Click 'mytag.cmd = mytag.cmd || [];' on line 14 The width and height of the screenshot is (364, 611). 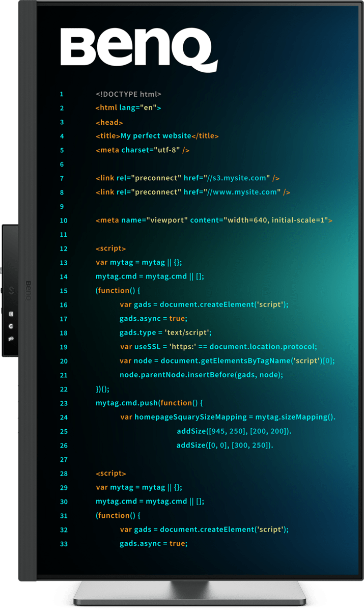click(x=150, y=276)
